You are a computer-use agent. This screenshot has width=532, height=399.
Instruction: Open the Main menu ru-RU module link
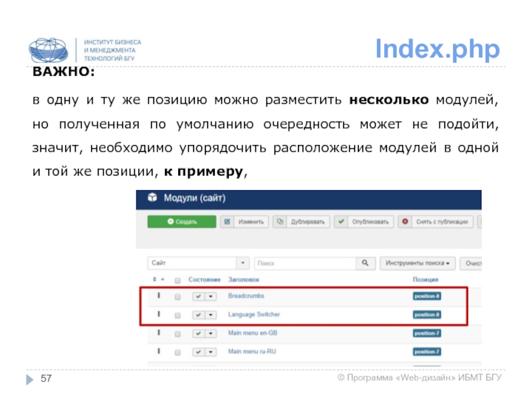[252, 352]
